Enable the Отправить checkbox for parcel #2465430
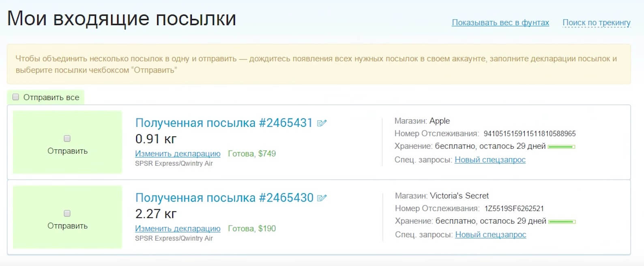The height and width of the screenshot is (266, 644). coord(66,213)
